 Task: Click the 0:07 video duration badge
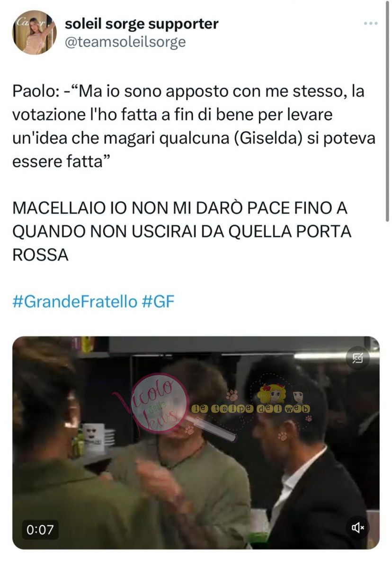(40, 529)
